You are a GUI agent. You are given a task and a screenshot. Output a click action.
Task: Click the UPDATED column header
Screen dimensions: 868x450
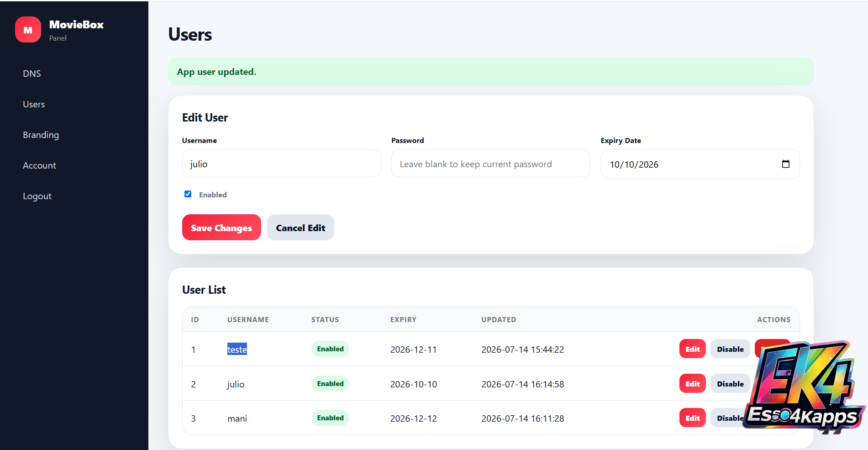[499, 319]
